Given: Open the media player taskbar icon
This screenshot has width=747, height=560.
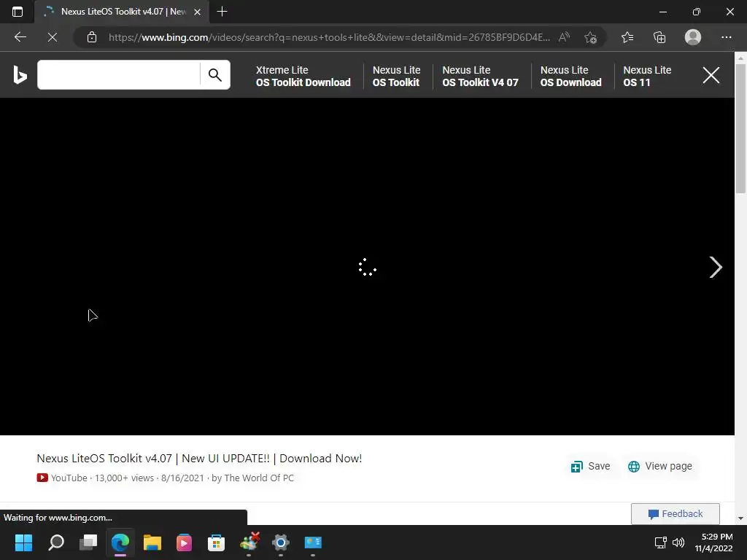Looking at the screenshot, I should coord(184,542).
